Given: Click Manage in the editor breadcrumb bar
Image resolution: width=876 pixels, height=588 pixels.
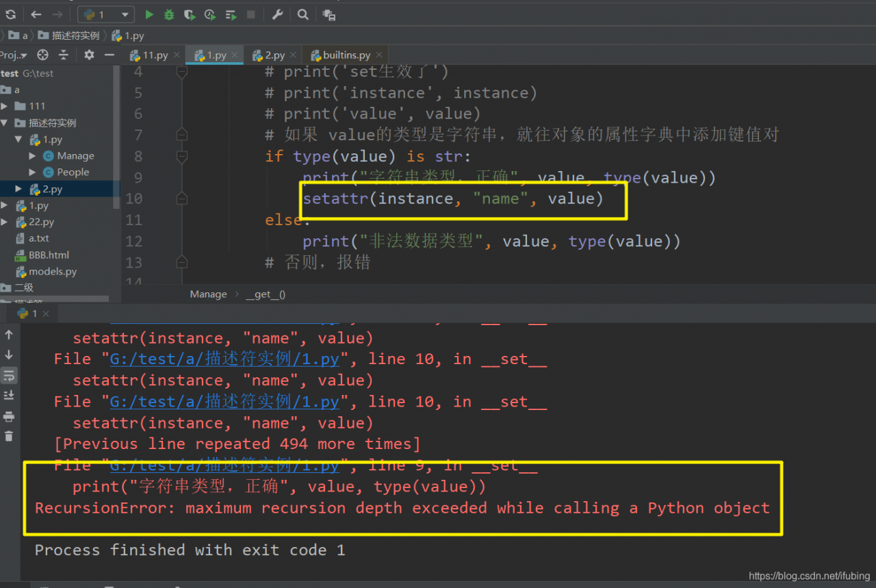Looking at the screenshot, I should (208, 294).
